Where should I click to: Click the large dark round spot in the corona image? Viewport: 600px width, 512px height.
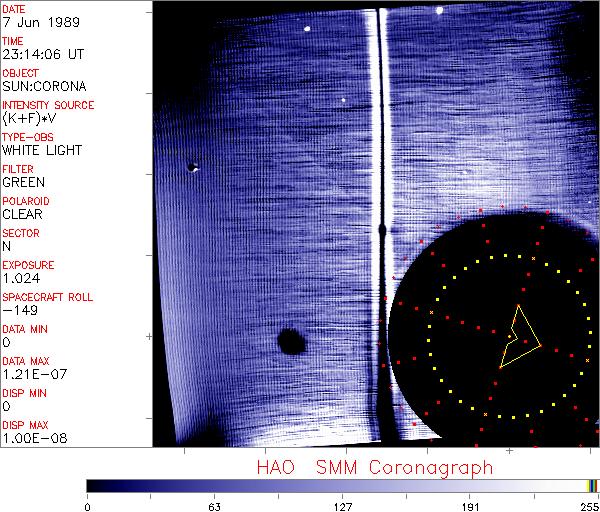pos(291,342)
